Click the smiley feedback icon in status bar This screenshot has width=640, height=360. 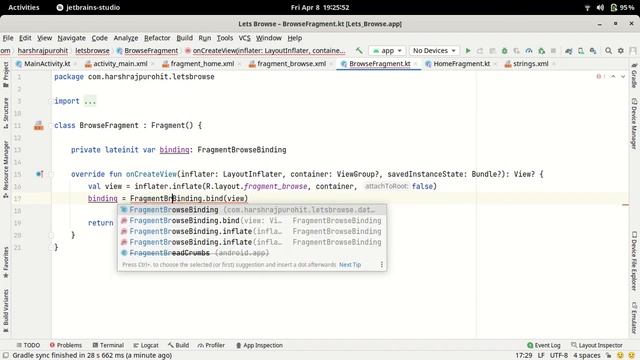click(620, 356)
